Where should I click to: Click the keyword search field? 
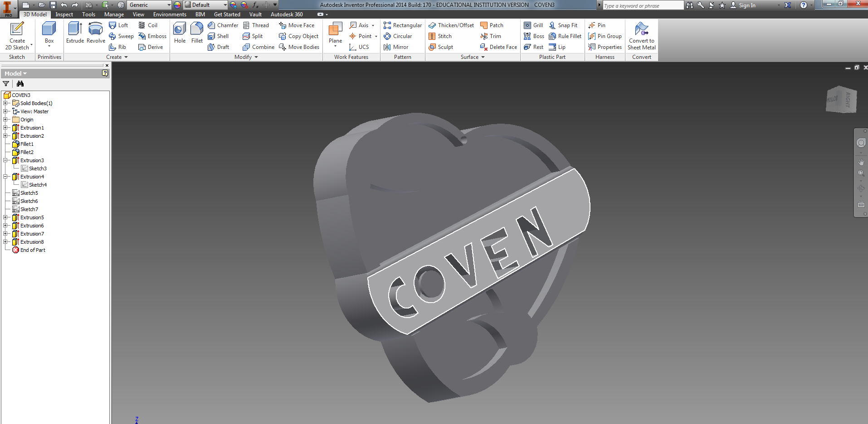pos(643,5)
